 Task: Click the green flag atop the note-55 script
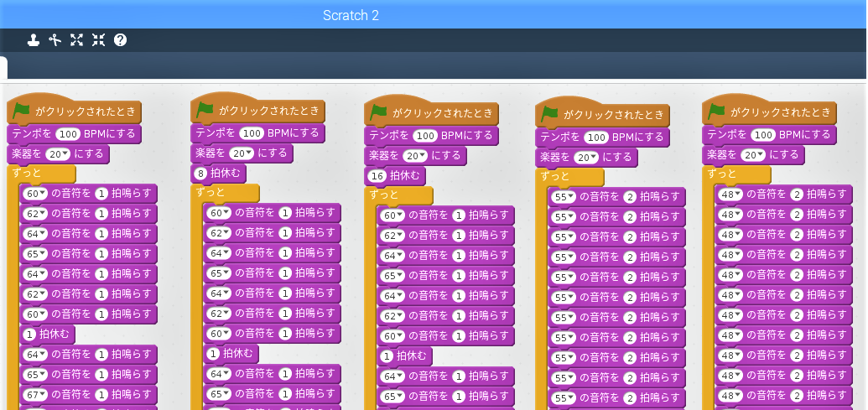[549, 113]
